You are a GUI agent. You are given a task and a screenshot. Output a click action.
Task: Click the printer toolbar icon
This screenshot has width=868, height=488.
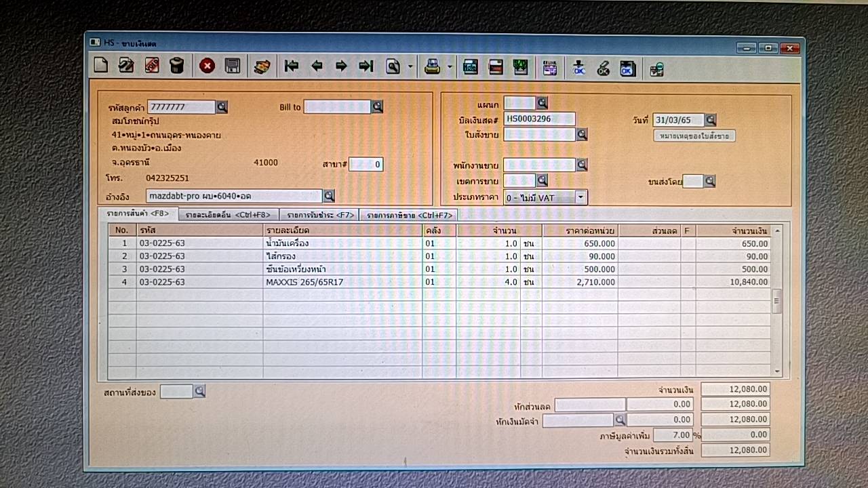pos(432,66)
